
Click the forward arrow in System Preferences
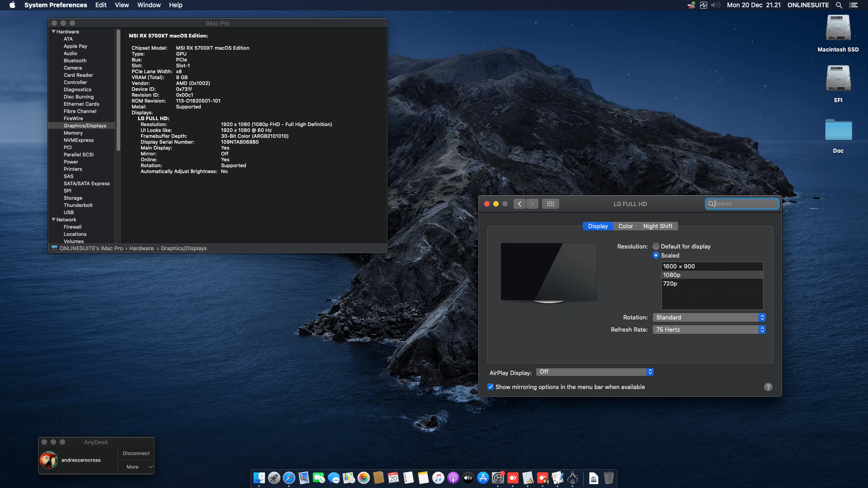coord(532,204)
